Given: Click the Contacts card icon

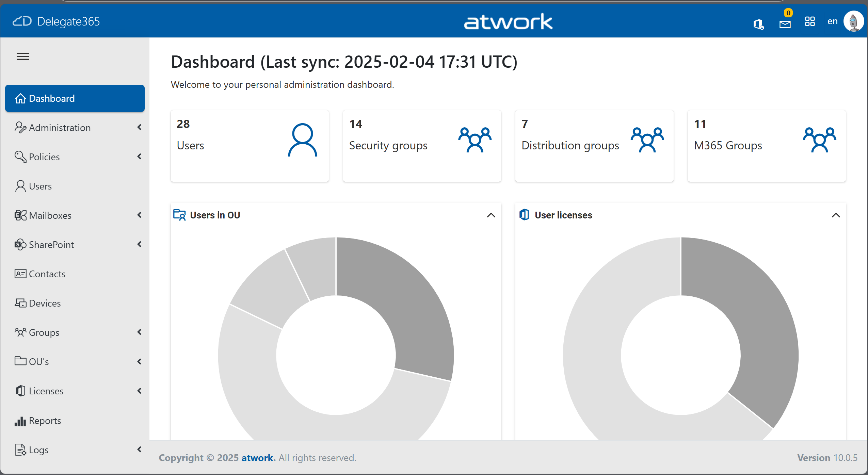Looking at the screenshot, I should point(20,274).
